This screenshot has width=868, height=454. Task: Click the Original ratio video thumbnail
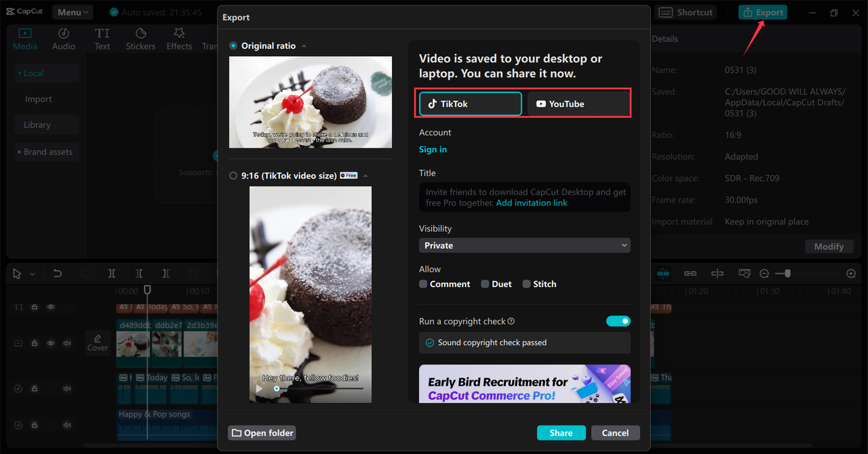point(311,102)
